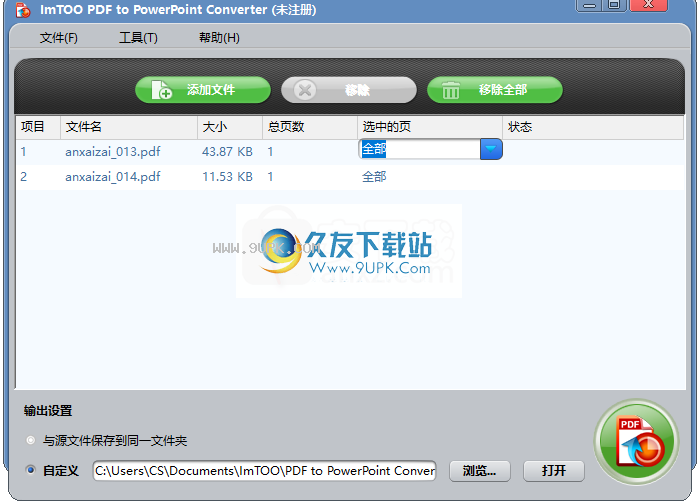Click the app logo in title bar
Image resolution: width=698 pixels, height=502 pixels.
tap(23, 10)
